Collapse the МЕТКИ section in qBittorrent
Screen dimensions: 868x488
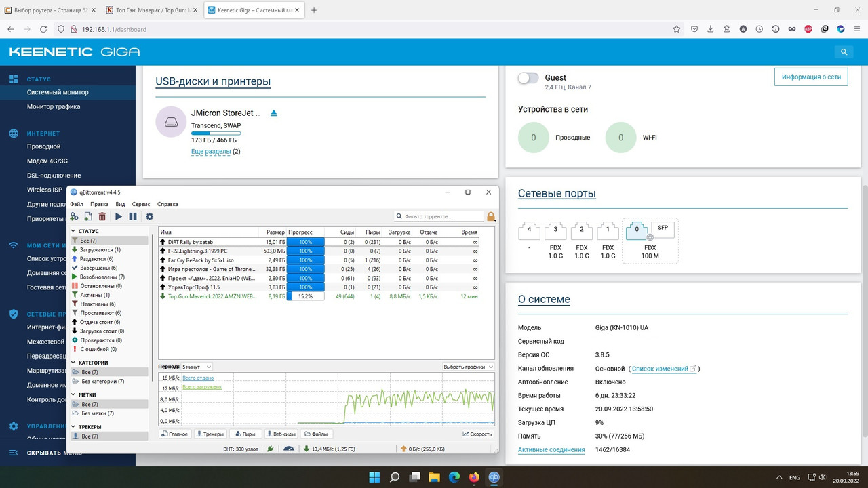click(74, 394)
